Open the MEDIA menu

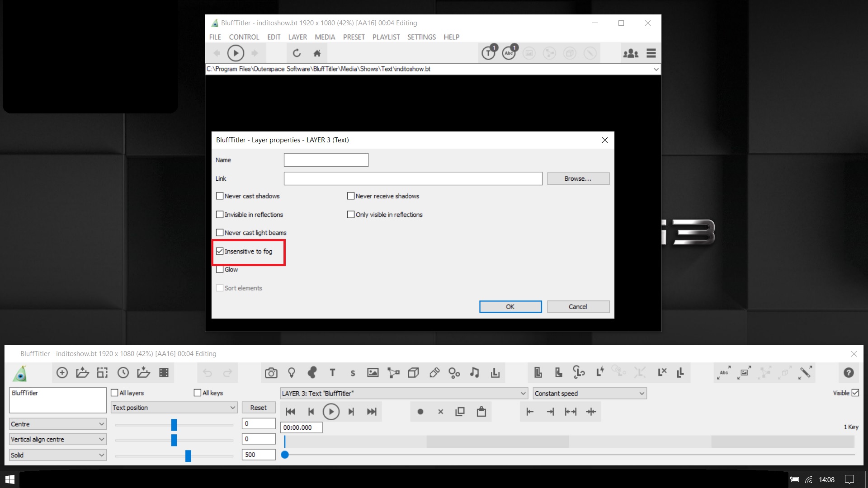pos(325,37)
